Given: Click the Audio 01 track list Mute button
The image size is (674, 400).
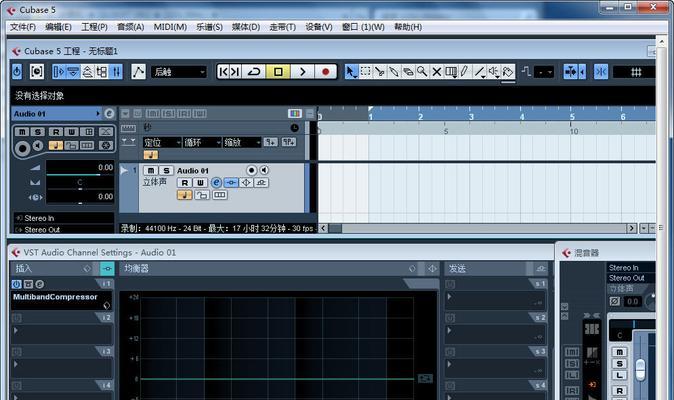Looking at the screenshot, I should coord(151,170).
